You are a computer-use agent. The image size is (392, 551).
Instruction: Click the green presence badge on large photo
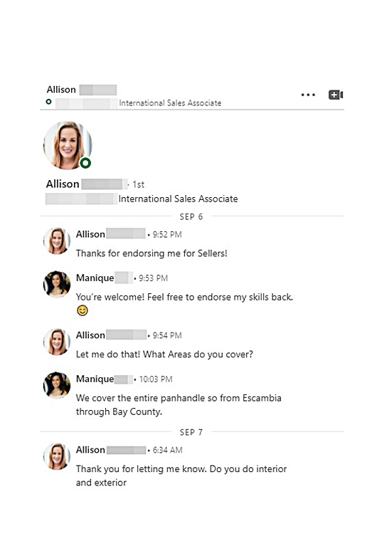pos(85,163)
